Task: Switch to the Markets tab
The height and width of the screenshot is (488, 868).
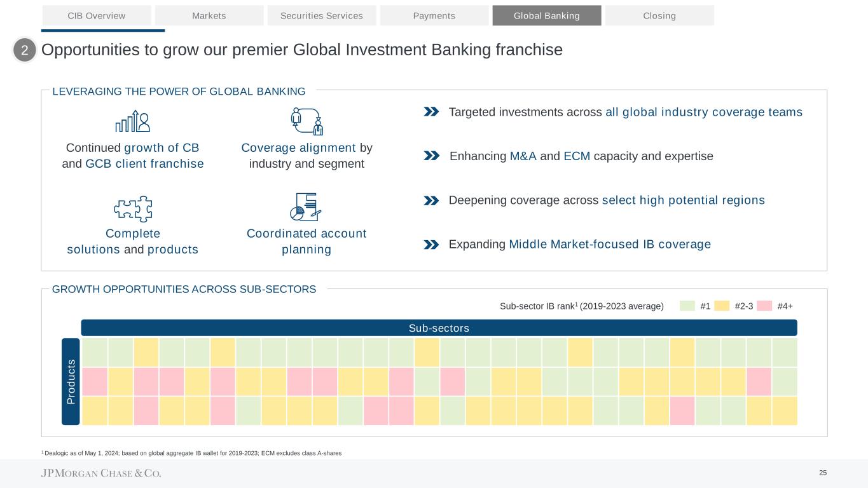Action: pyautogui.click(x=209, y=15)
